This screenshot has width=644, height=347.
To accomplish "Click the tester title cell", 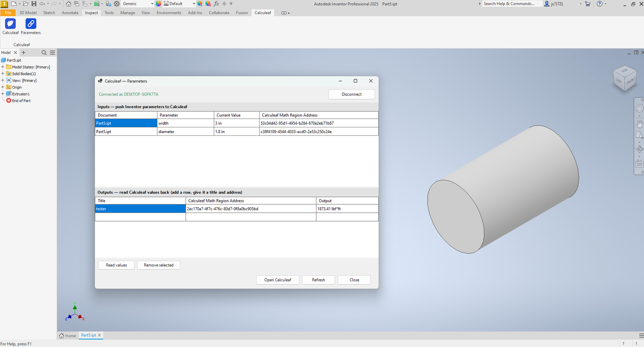I will click(x=140, y=209).
